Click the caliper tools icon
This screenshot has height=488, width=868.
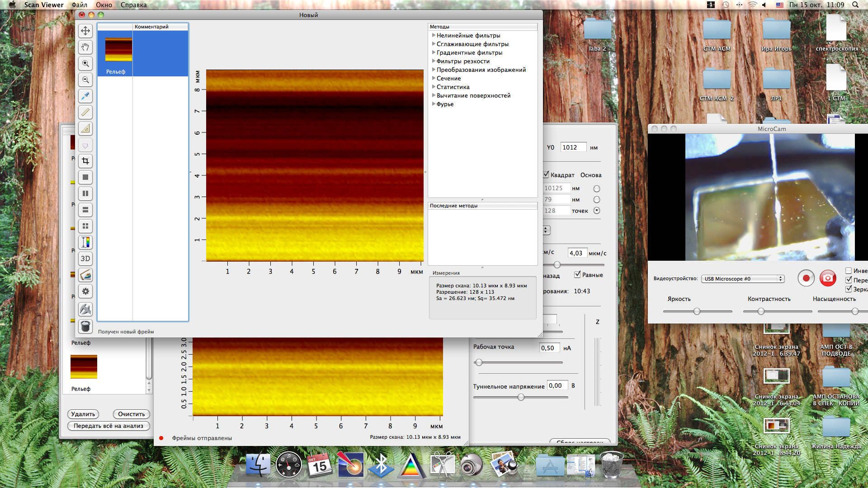pos(85,310)
